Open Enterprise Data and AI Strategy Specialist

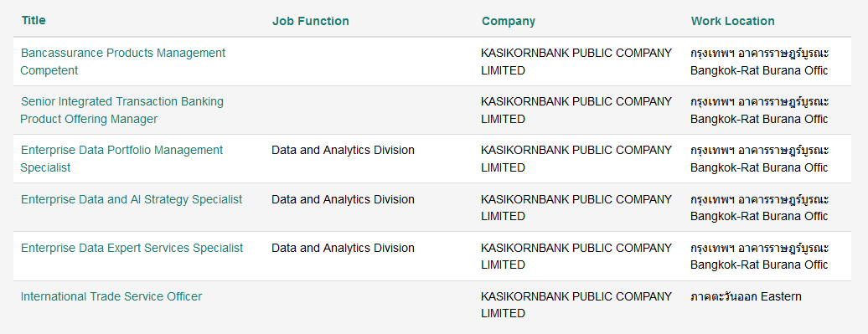coord(132,199)
